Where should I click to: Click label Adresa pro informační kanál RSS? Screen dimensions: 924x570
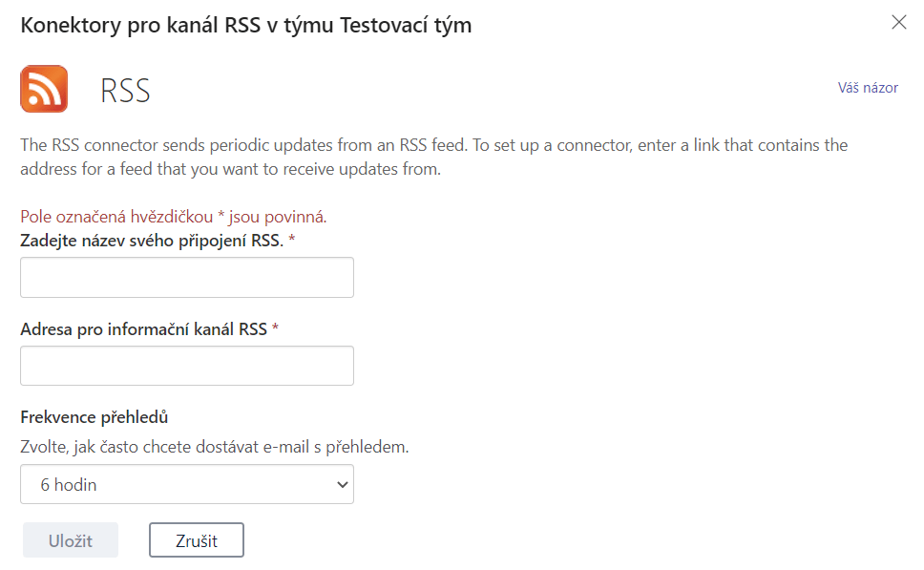[143, 329]
